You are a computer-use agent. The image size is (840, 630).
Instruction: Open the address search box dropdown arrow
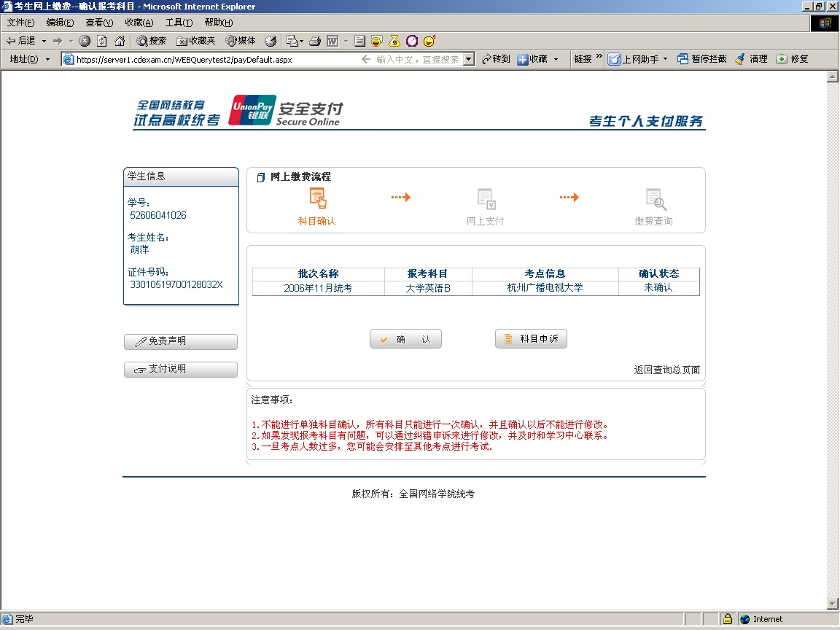[469, 59]
